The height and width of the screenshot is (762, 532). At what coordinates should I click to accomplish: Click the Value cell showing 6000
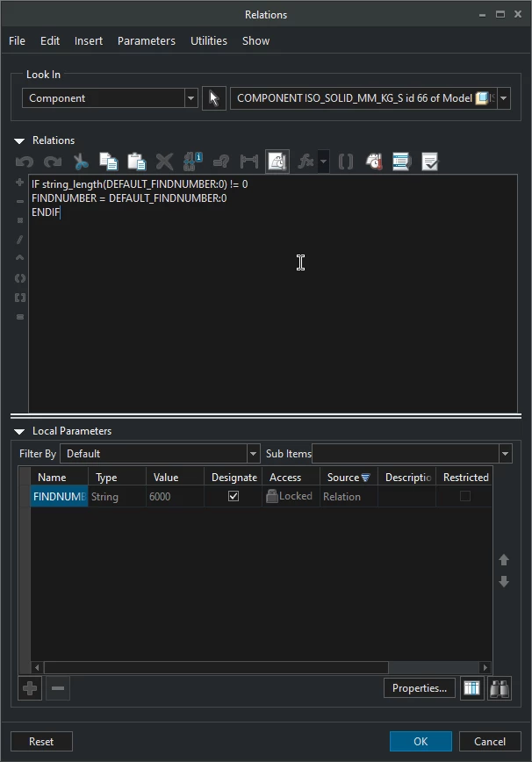coord(175,496)
